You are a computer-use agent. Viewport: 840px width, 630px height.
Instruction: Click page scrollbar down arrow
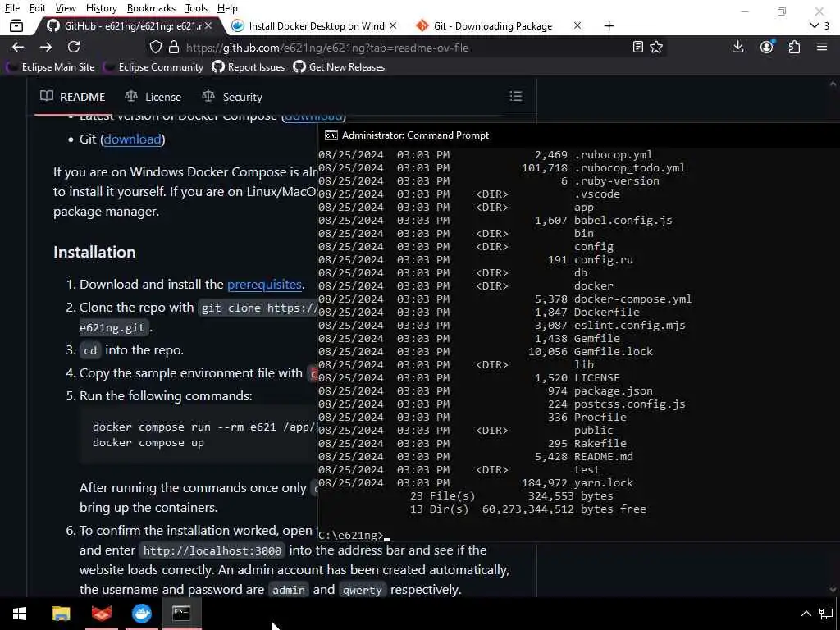[x=833, y=590]
